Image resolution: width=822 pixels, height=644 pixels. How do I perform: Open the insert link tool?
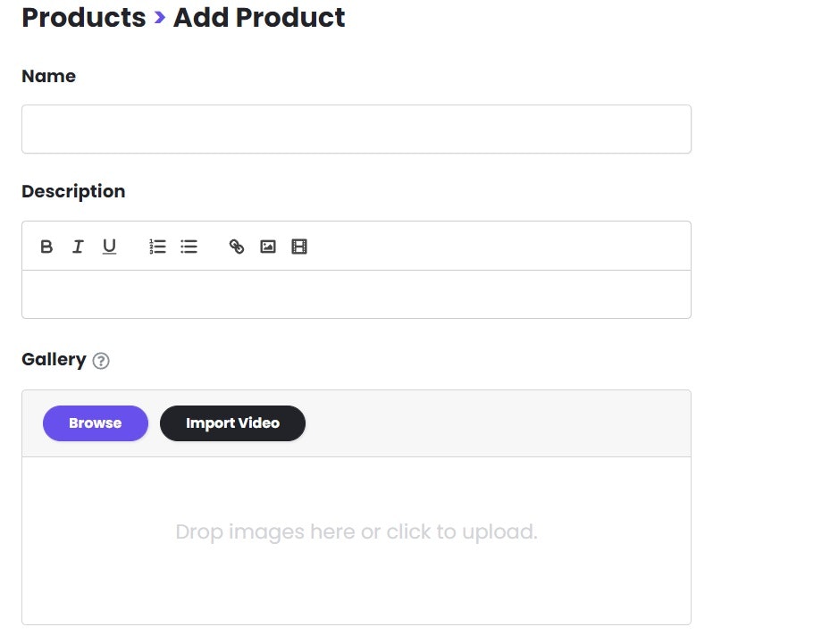237,247
